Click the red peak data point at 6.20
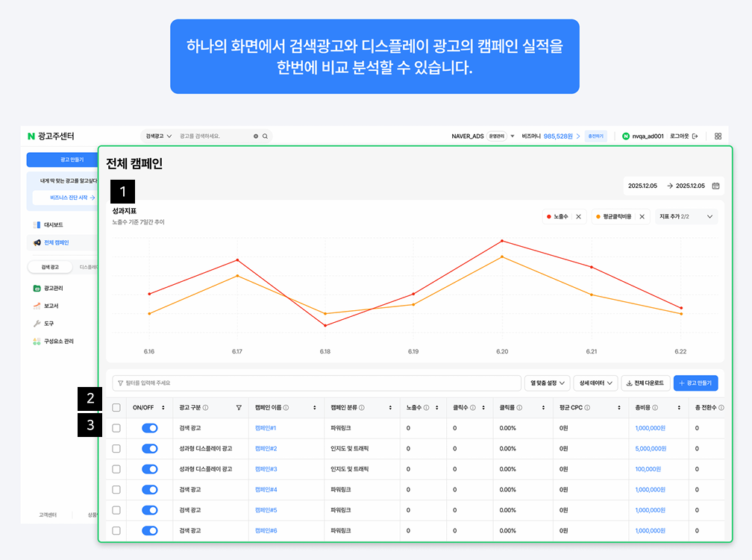Image resolution: width=752 pixels, height=560 pixels. click(502, 241)
